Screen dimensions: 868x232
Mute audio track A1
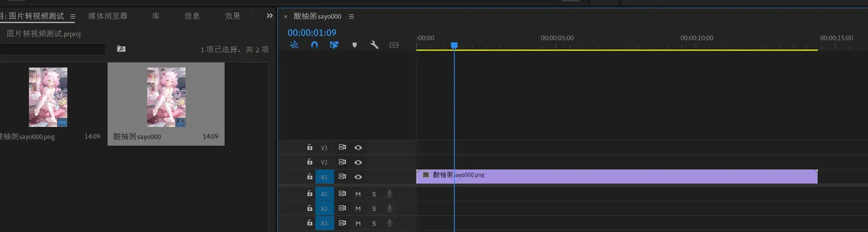pos(358,194)
